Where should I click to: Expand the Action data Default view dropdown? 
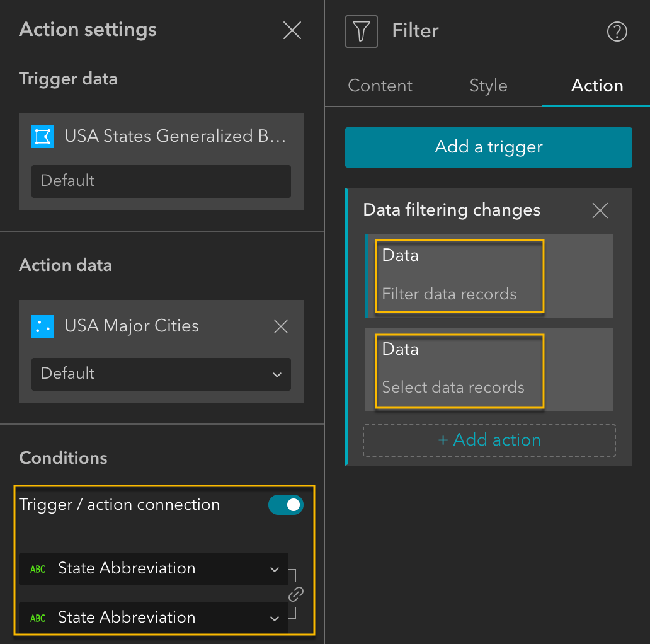[161, 374]
